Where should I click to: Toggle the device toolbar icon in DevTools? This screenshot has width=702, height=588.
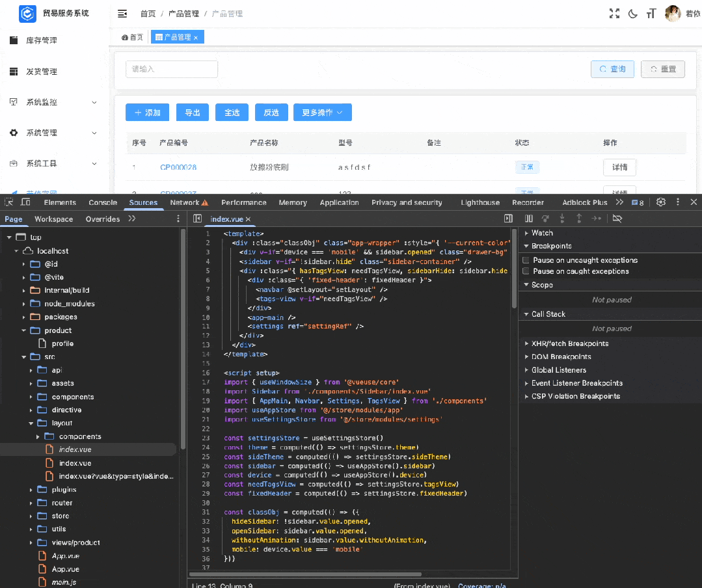26,202
